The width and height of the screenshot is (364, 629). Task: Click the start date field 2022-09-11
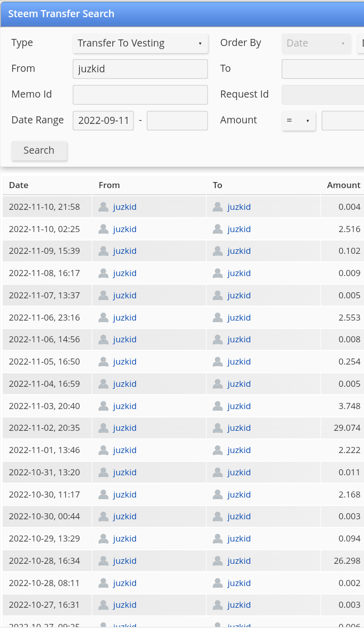[104, 120]
